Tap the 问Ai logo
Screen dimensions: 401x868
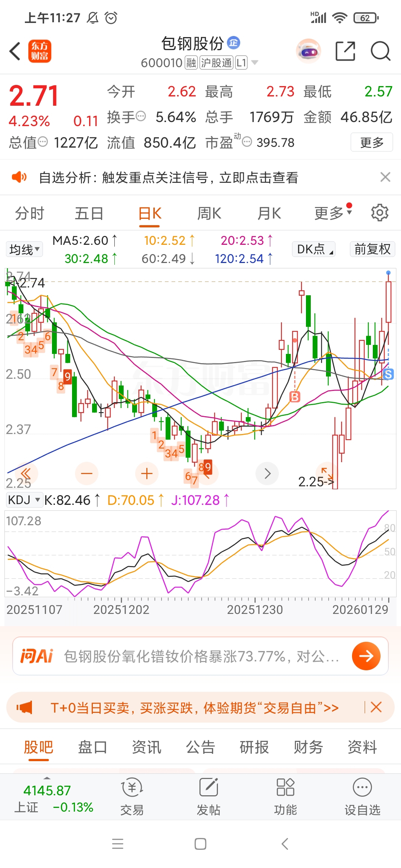tap(37, 656)
